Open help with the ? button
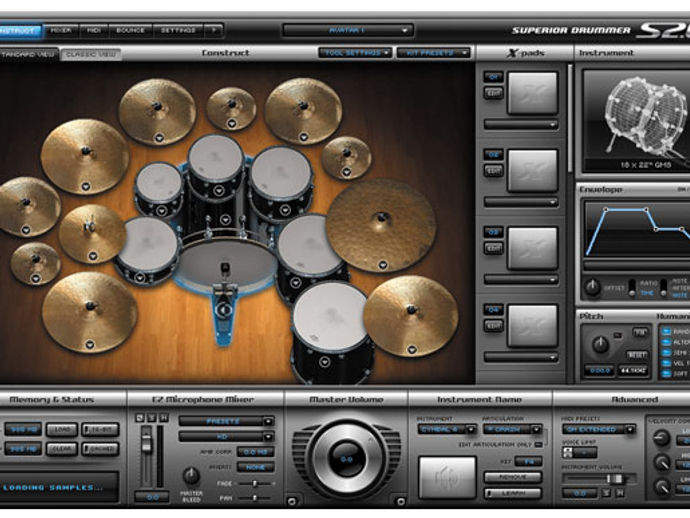 click(213, 30)
